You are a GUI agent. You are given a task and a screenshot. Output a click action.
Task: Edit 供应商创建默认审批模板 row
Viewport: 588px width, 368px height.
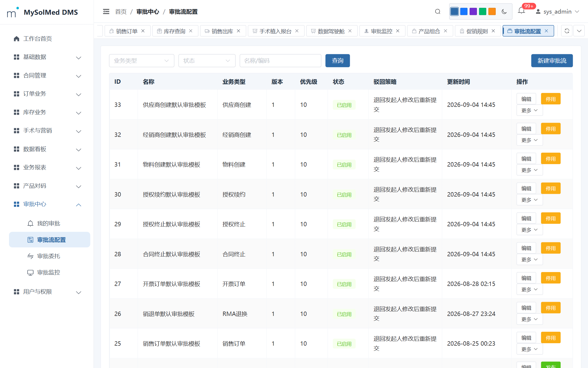pos(526,99)
